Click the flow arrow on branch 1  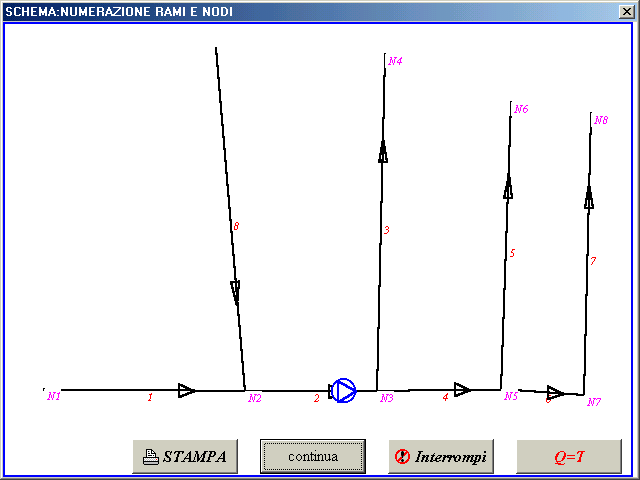pos(187,391)
